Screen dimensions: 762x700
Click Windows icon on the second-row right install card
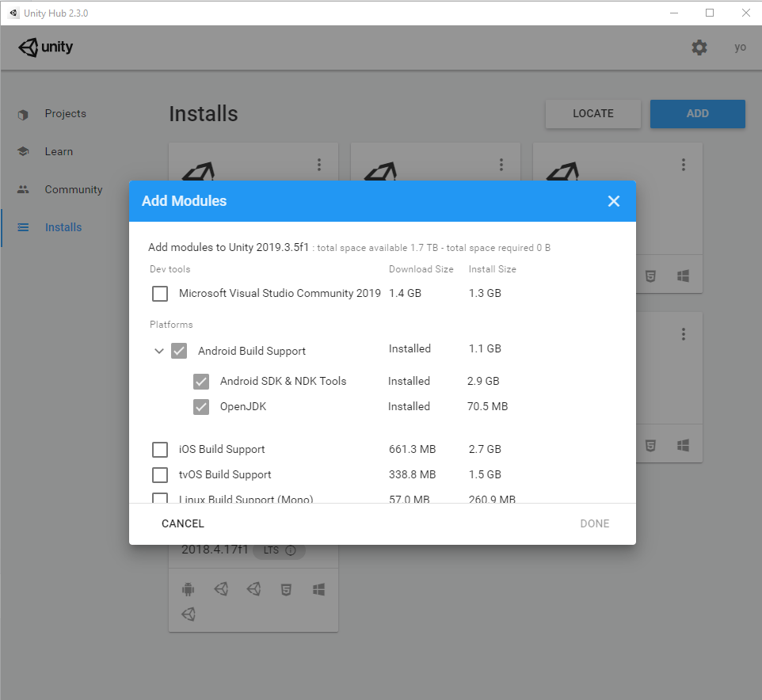[x=684, y=446]
